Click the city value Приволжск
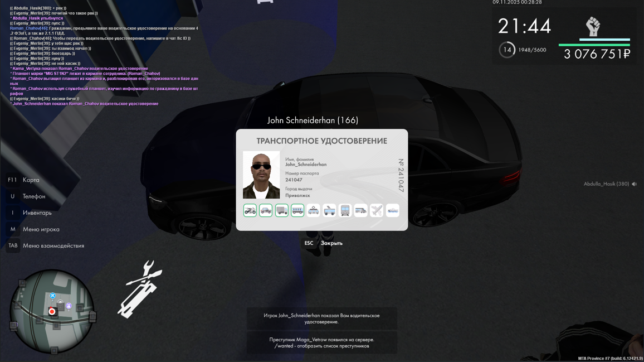 [x=298, y=195]
